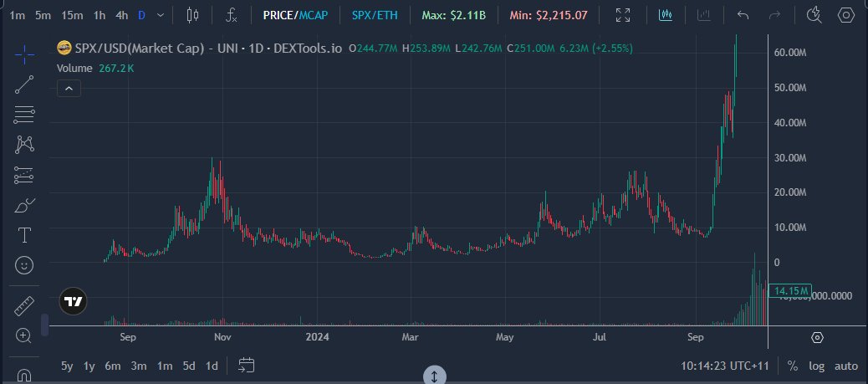Viewport: 868px width, 384px height.
Task: Set date range to 1d
Action: [x=212, y=366]
